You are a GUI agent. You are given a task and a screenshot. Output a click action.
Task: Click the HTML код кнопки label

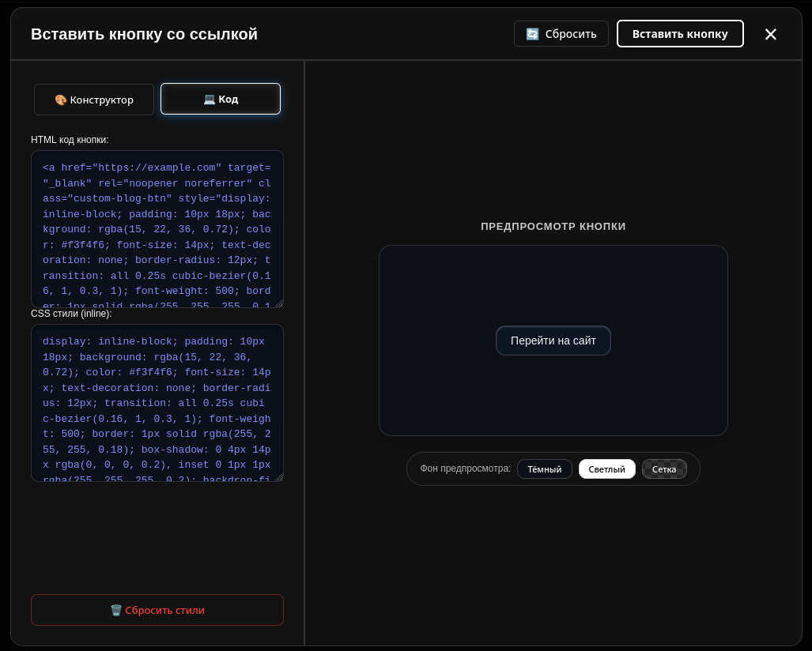(70, 140)
